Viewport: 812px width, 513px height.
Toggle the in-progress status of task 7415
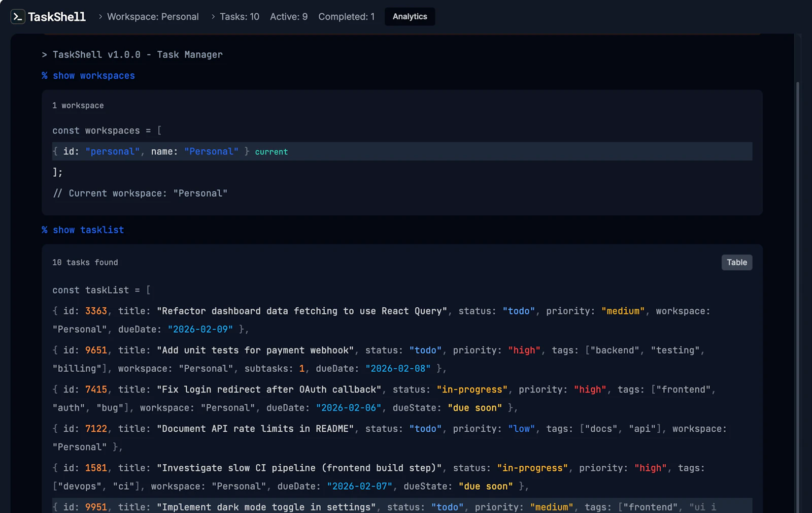tap(471, 389)
